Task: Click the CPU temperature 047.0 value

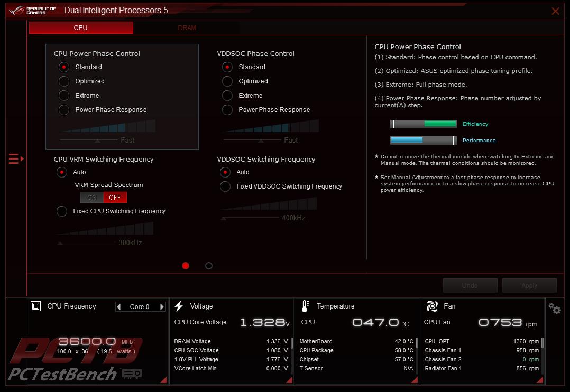Action: point(381,322)
